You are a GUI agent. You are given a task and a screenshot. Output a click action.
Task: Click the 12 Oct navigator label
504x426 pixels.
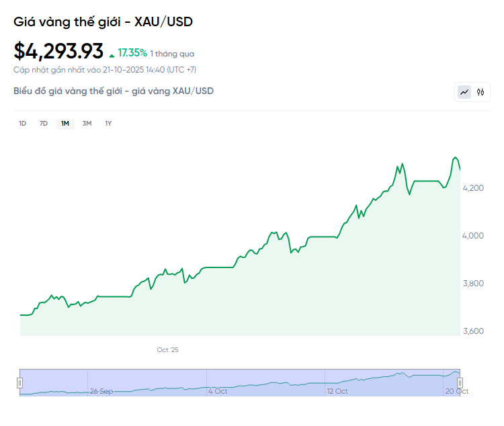point(337,390)
